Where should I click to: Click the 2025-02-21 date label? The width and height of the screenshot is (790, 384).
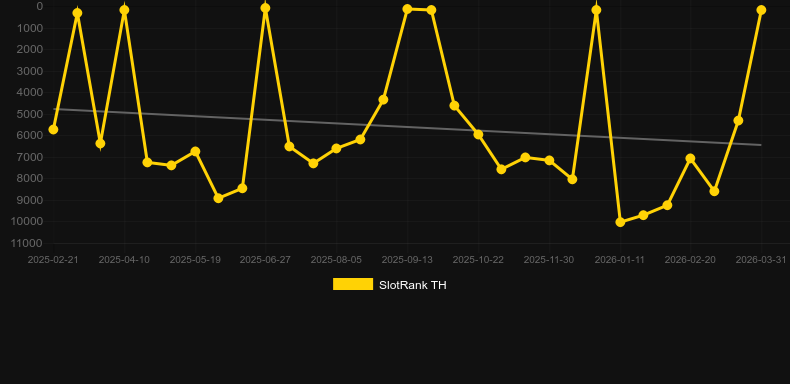point(53,260)
